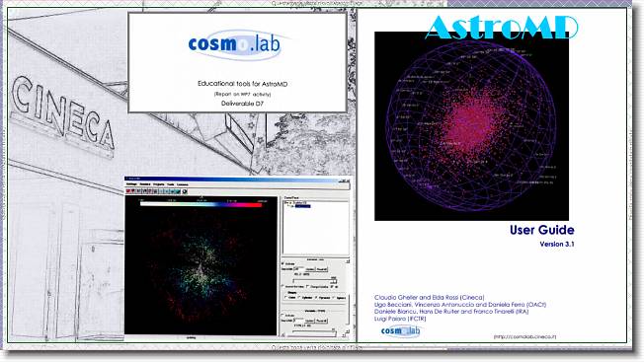Image resolution: width=644 pixels, height=362 pixels.
Task: Click the cyan AstroMD title graphic
Action: (x=502, y=28)
